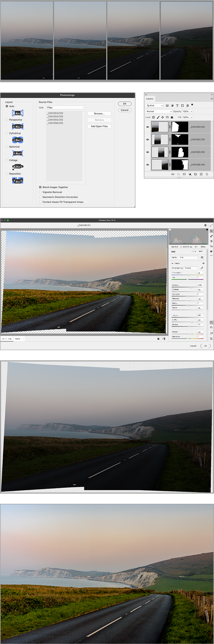Click the Spherical layout preview icon
The height and width of the screenshot is (644, 214).
[17, 153]
